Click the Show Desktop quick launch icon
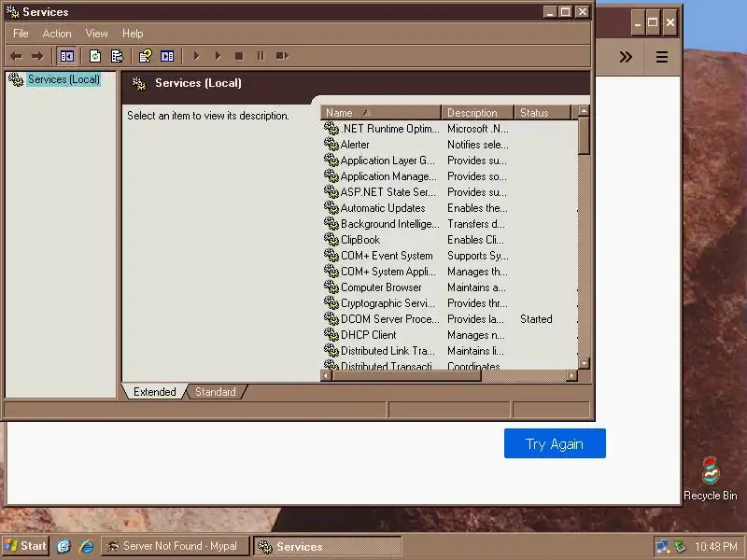The height and width of the screenshot is (560, 747). (63, 546)
